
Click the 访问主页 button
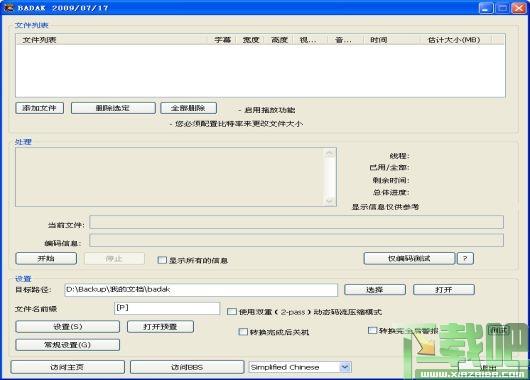pyautogui.click(x=68, y=367)
